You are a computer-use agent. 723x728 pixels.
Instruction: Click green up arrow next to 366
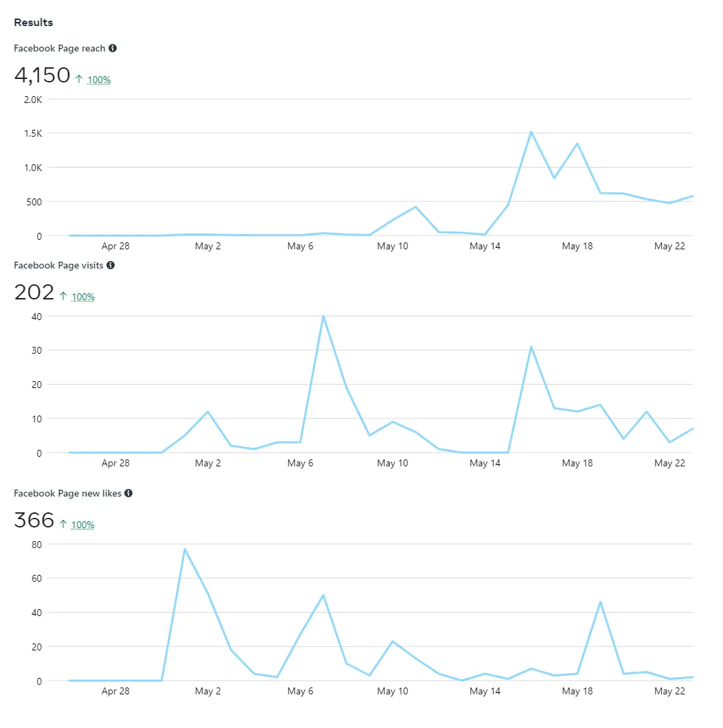[x=63, y=525]
